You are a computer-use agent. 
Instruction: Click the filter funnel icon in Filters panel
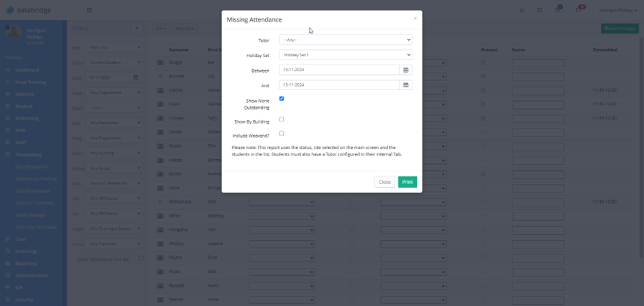pyautogui.click(x=137, y=28)
